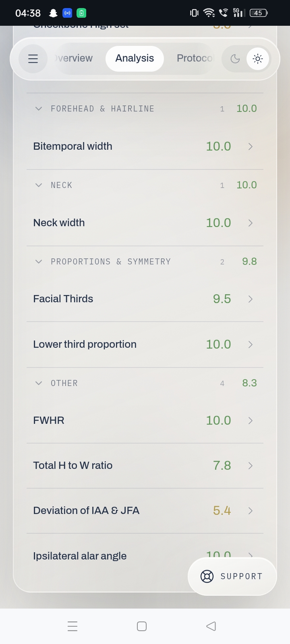Viewport: 290px width, 644px height.
Task: Select light mode sun icon
Action: point(258,59)
